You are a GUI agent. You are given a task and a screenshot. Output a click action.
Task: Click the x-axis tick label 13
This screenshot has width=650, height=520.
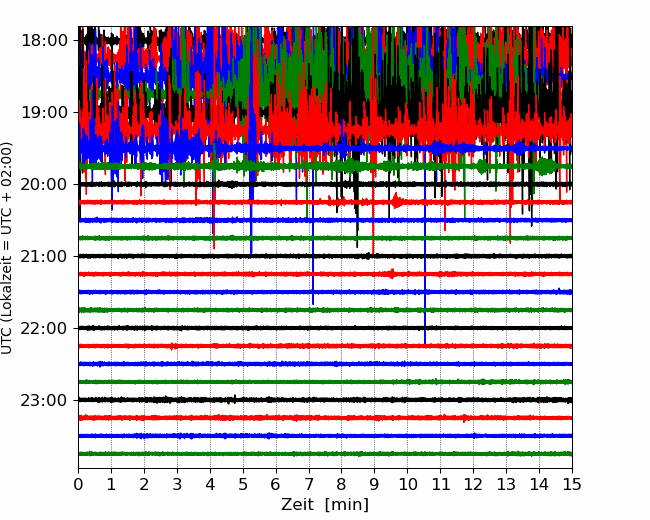[x=506, y=484]
